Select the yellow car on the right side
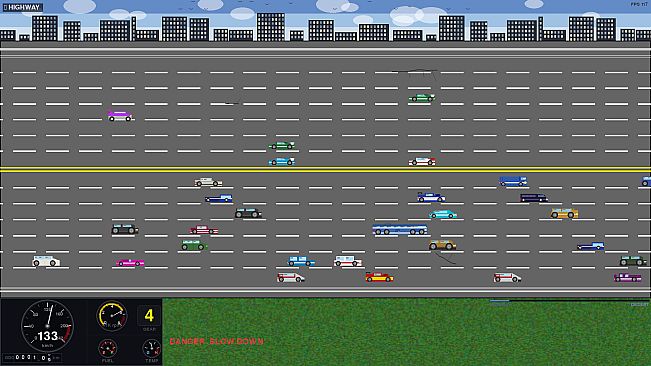The image size is (651, 366). coord(564,213)
